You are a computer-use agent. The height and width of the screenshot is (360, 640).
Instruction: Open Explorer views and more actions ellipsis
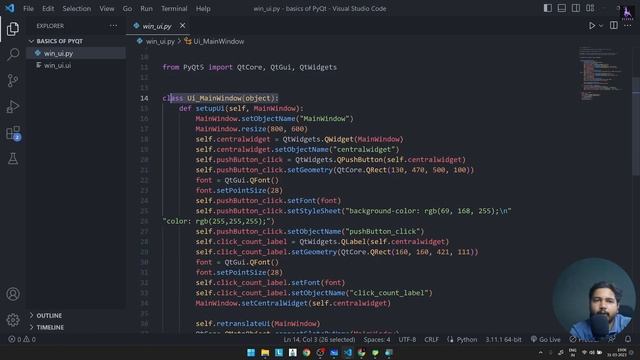click(x=113, y=26)
